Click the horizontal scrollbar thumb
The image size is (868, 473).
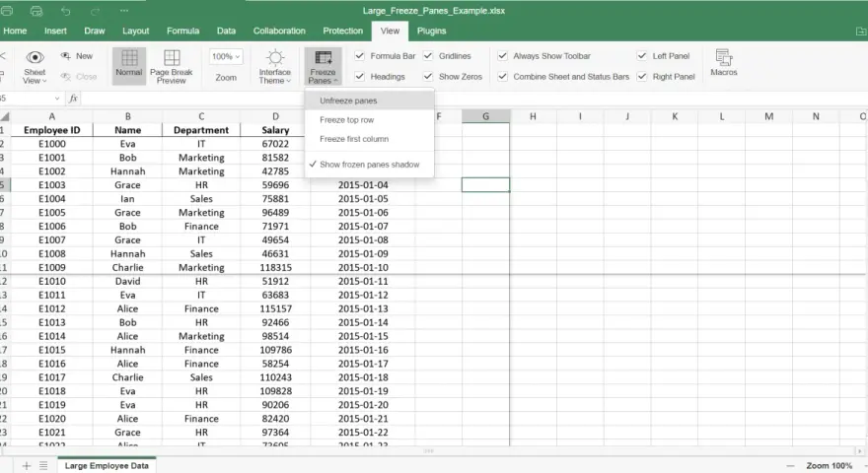[428, 451]
